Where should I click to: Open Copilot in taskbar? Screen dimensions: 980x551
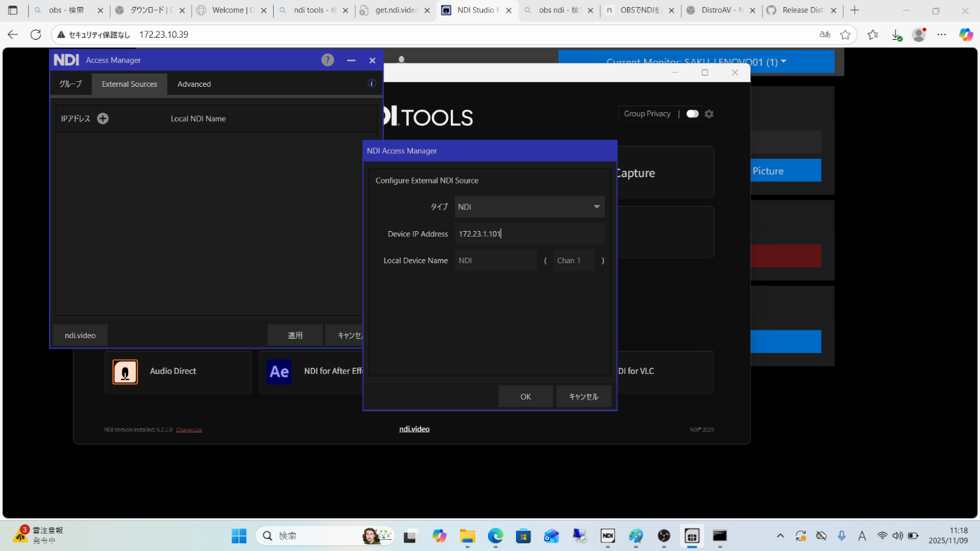point(439,536)
